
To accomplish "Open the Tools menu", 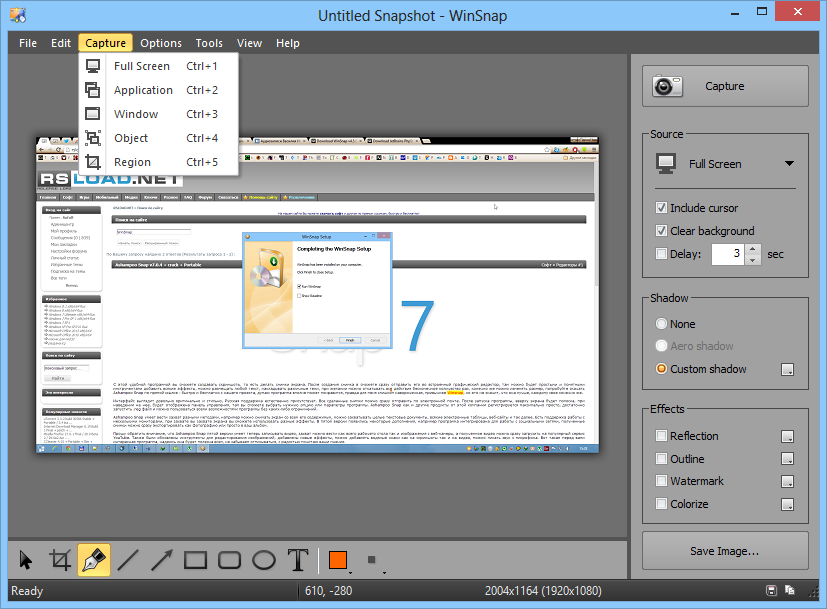I will (x=209, y=43).
